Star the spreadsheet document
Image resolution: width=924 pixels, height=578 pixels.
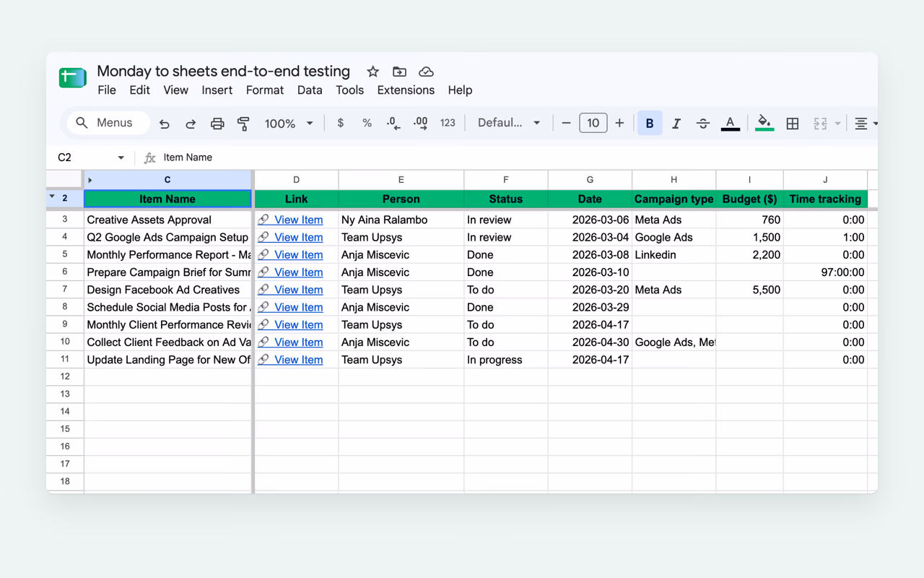372,72
